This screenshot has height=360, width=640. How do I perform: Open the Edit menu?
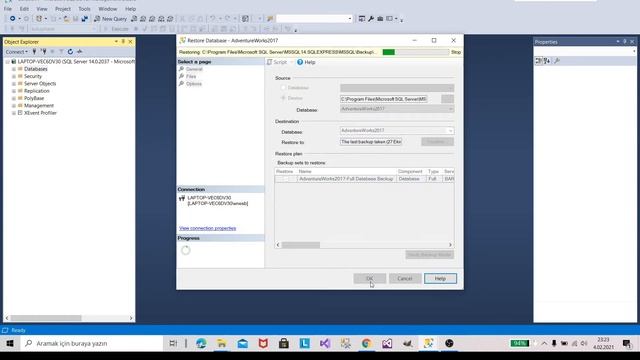pyautogui.click(x=24, y=9)
